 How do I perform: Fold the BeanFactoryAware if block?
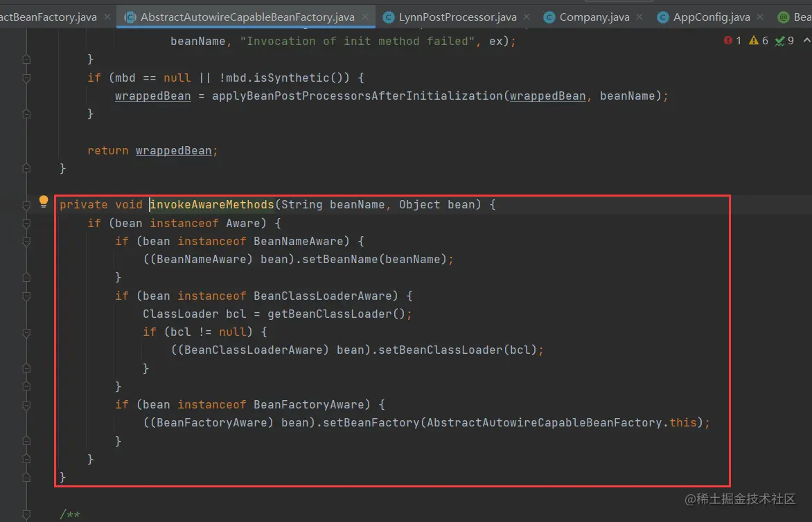coord(26,406)
